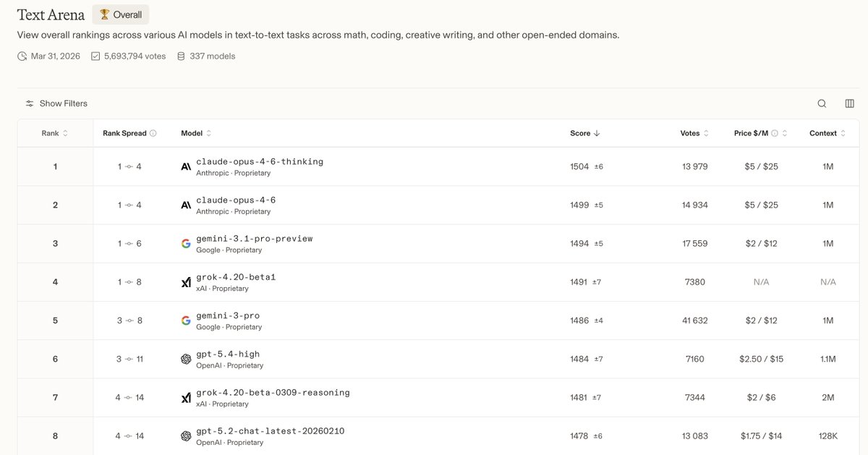Click the Show Filters sliders icon
The height and width of the screenshot is (455, 868).
click(x=30, y=103)
